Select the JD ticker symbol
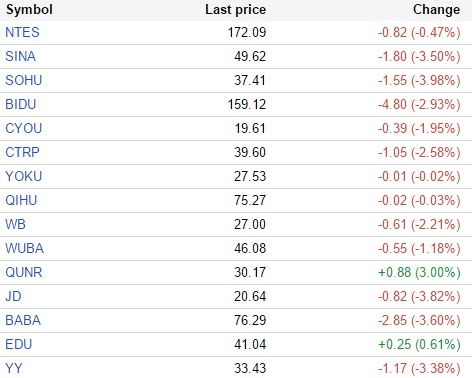472x378 pixels. (13, 296)
